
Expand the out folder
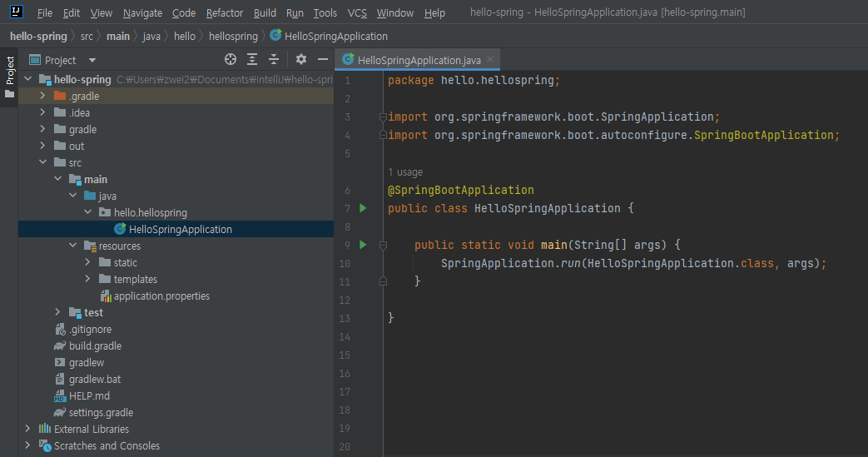click(x=42, y=146)
